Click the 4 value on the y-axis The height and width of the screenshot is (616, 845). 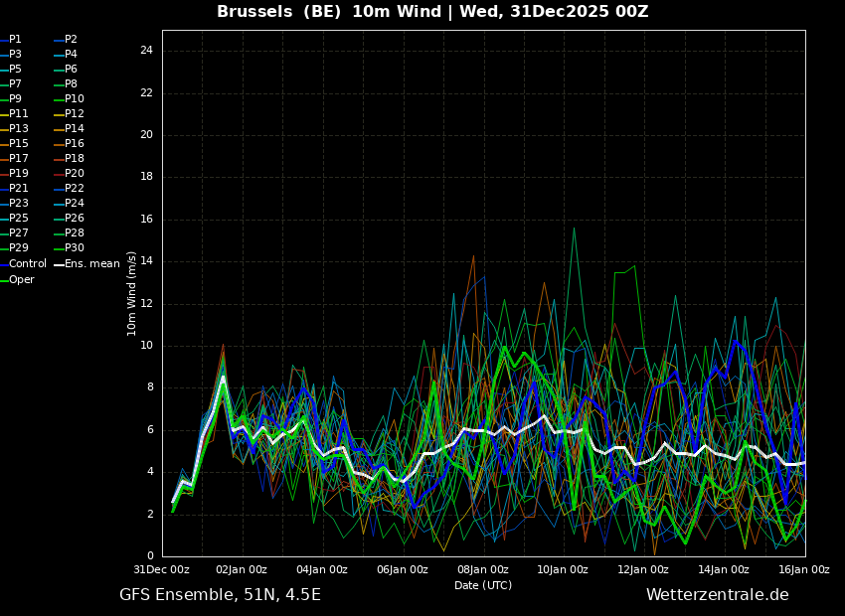pos(150,472)
